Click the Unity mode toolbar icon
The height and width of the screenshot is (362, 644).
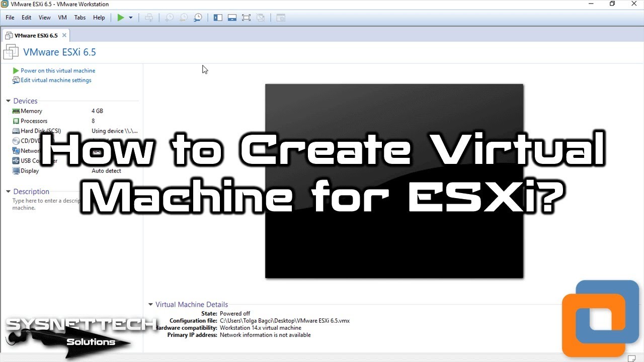(260, 18)
